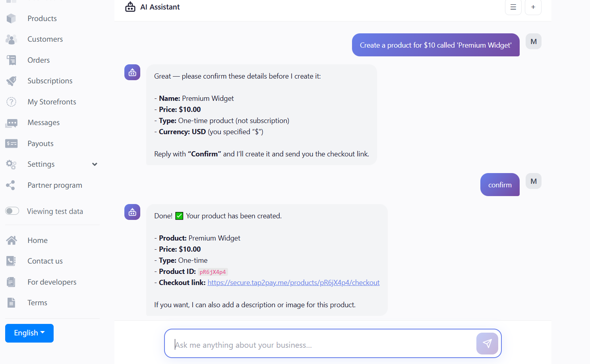This screenshot has height=364, width=590.
Task: Open the Terms page link
Action: tap(37, 303)
